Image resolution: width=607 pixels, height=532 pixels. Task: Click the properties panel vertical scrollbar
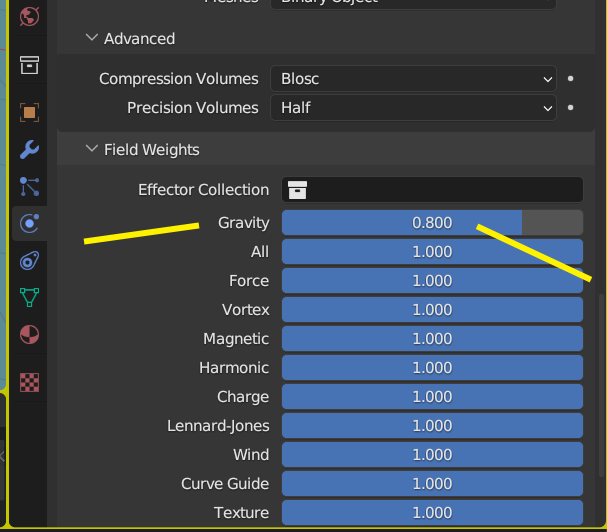coord(601,385)
